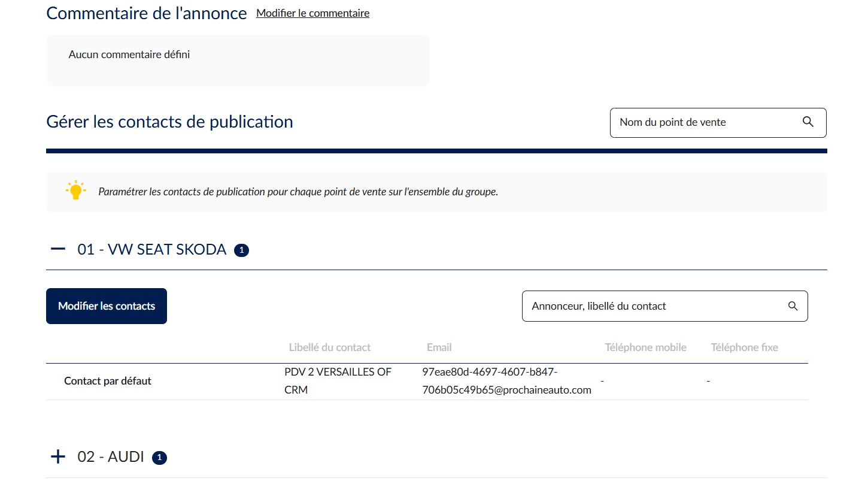Click the magnifier icon in the contact search field
Screen dimensions: 868x496
(793, 306)
